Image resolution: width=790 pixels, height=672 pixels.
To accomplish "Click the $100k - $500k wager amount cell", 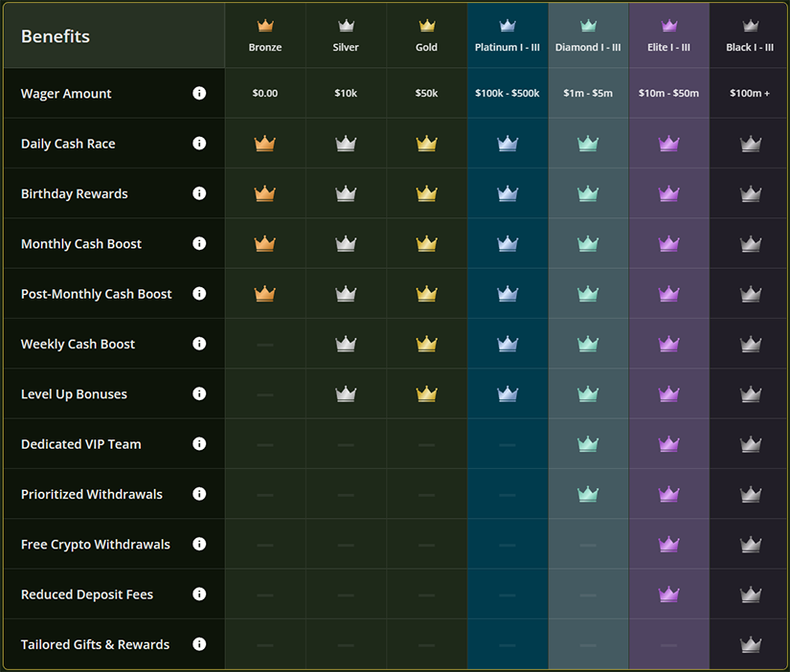I will pos(508,94).
